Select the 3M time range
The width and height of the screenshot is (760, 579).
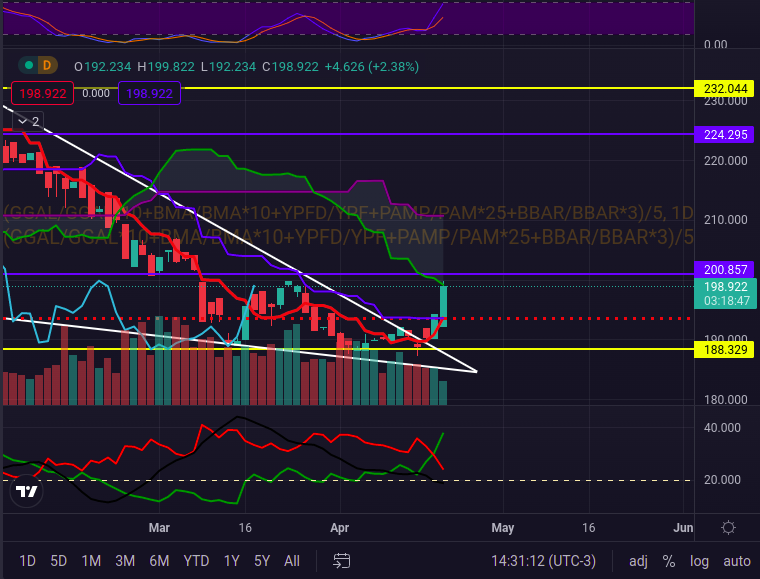[x=125, y=561]
